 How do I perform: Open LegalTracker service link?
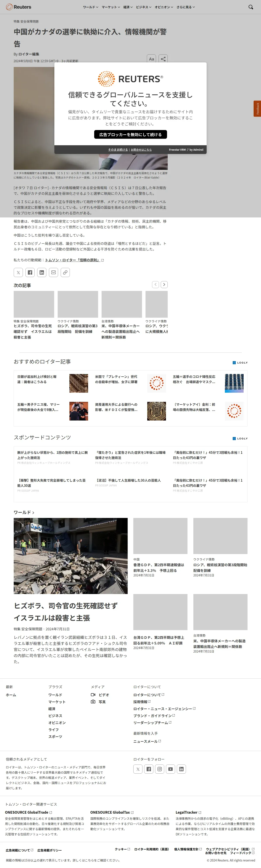[188, 812]
